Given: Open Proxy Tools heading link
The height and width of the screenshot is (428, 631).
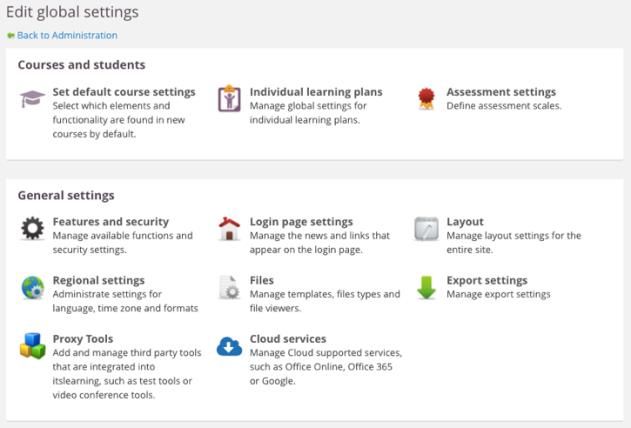Looking at the screenshot, I should tap(83, 339).
